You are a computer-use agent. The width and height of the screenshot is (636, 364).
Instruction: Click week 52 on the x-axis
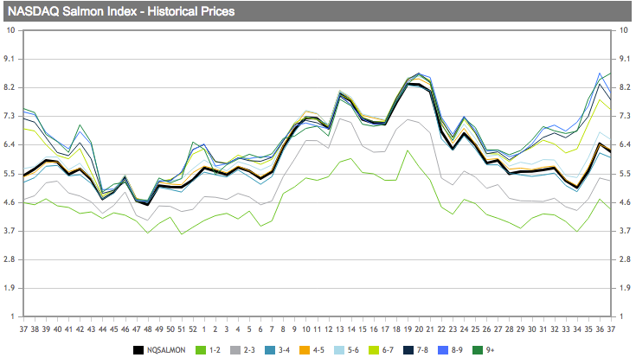(x=192, y=329)
